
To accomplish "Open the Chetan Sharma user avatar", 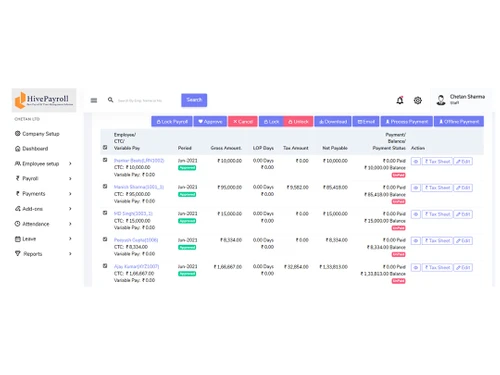I will 441,100.
